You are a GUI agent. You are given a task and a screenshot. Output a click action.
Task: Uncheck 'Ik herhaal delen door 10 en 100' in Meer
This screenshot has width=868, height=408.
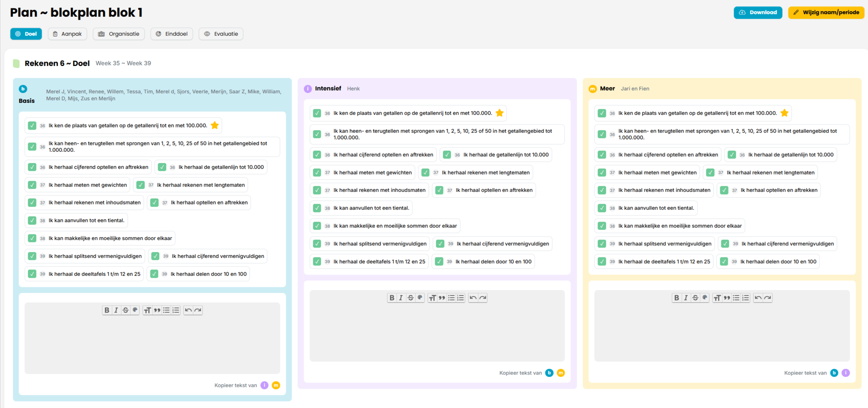point(724,262)
